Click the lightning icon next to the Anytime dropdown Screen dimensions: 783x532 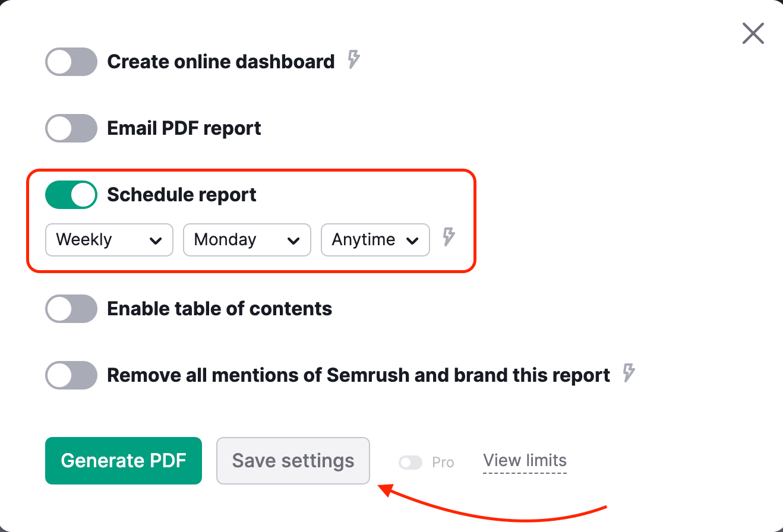(x=448, y=237)
